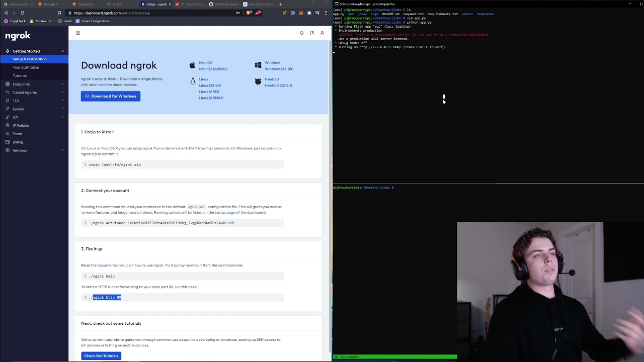
Task: Click the Events lightning icon
Action: click(8, 109)
